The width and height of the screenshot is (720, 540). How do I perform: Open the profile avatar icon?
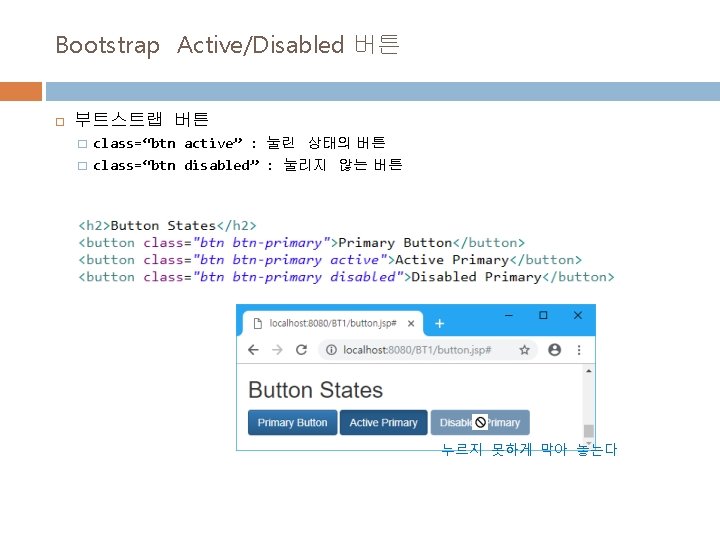tap(554, 350)
